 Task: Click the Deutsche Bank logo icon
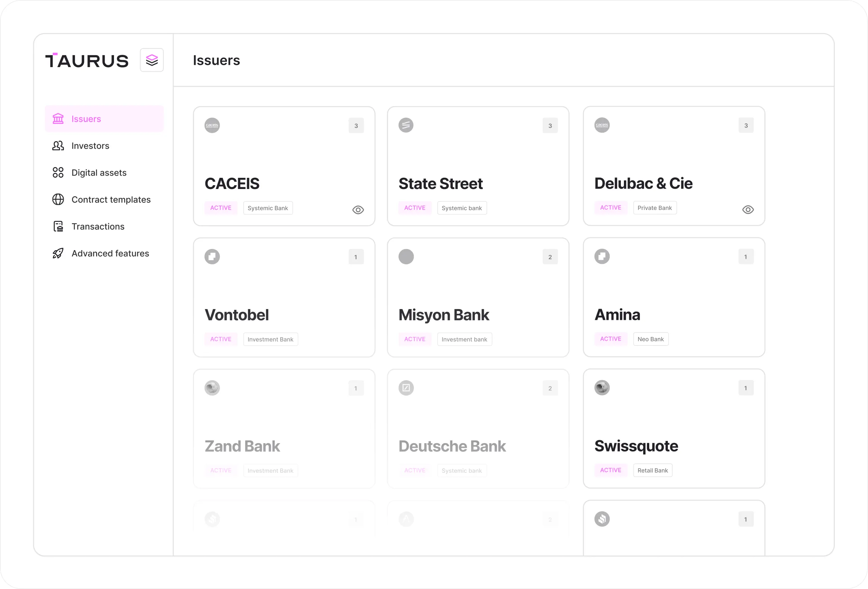pos(406,388)
